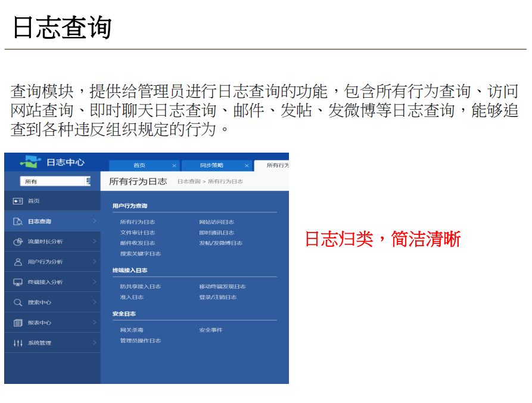Expand the 系统管理 chevron
Screen dimensions: 532x403
95,343
